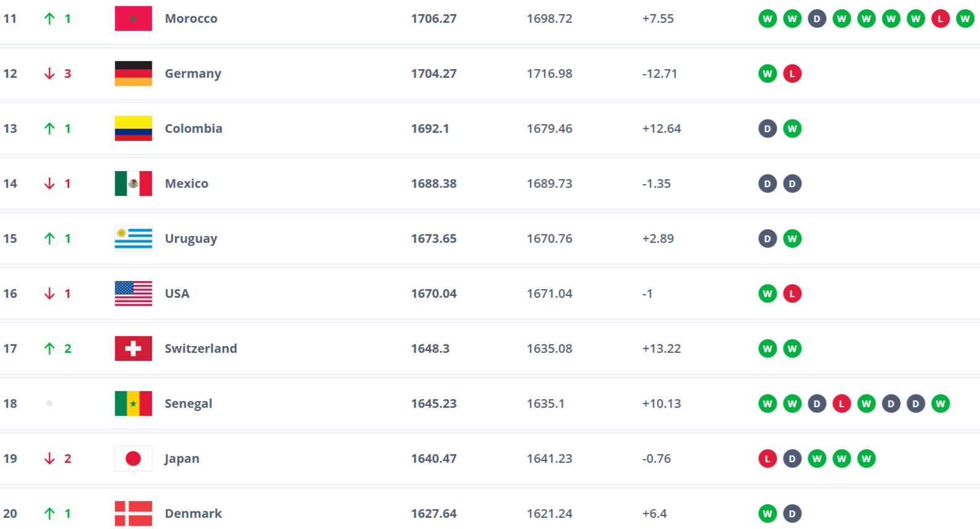Click the Japan flag icon
This screenshot has width=980, height=529.
pos(133,459)
